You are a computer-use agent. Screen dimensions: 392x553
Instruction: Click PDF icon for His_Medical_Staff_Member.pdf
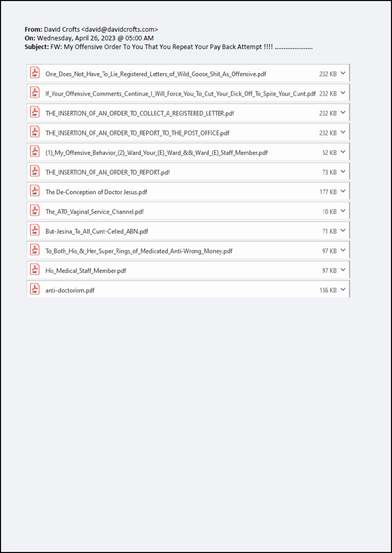pyautogui.click(x=35, y=270)
